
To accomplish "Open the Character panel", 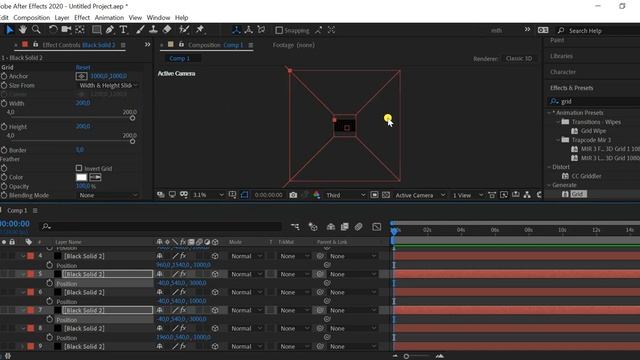I will pos(562,72).
